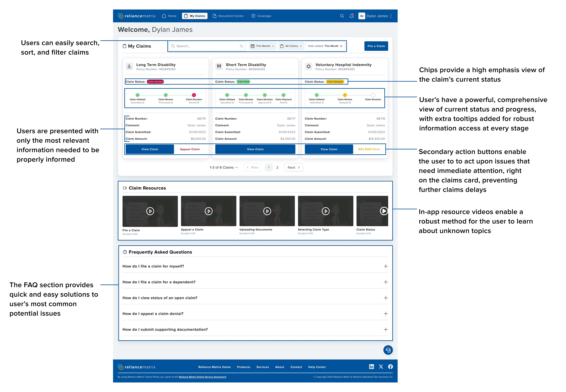Click the File a Claim button

coord(376,46)
